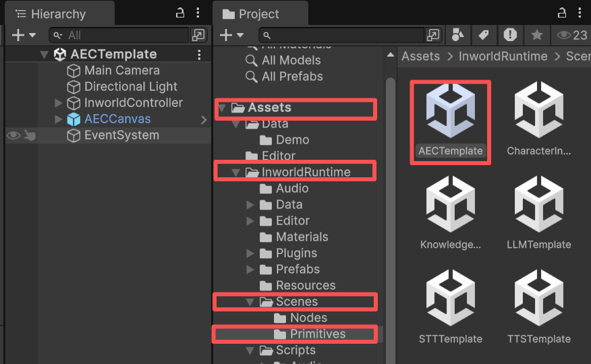
Task: Select EventSystem in Hierarchy
Action: pos(121,135)
